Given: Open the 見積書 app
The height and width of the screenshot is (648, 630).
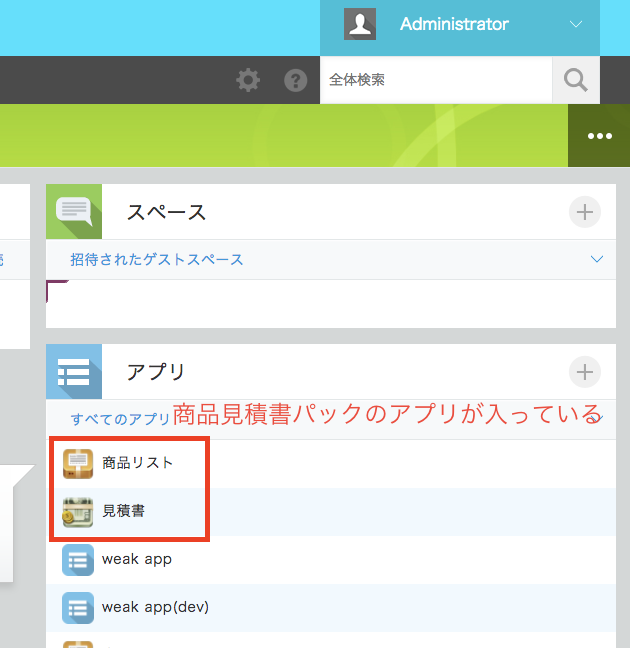Looking at the screenshot, I should pyautogui.click(x=124, y=511).
